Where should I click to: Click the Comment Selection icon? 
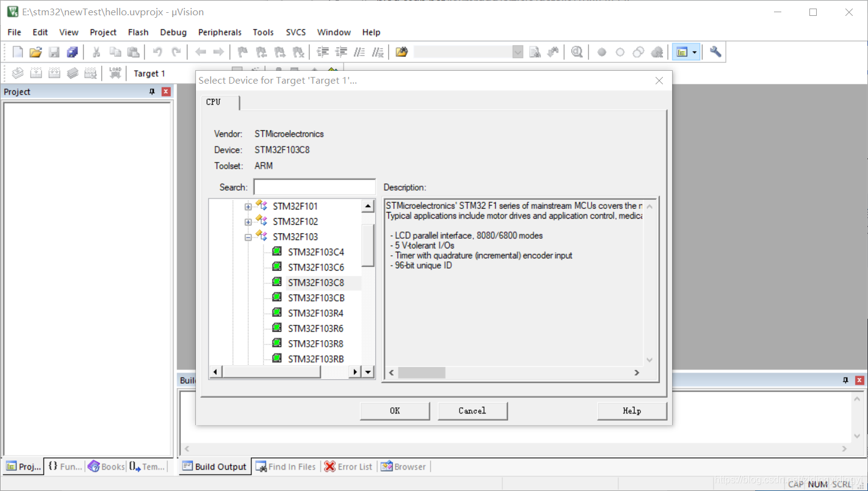[x=360, y=52]
